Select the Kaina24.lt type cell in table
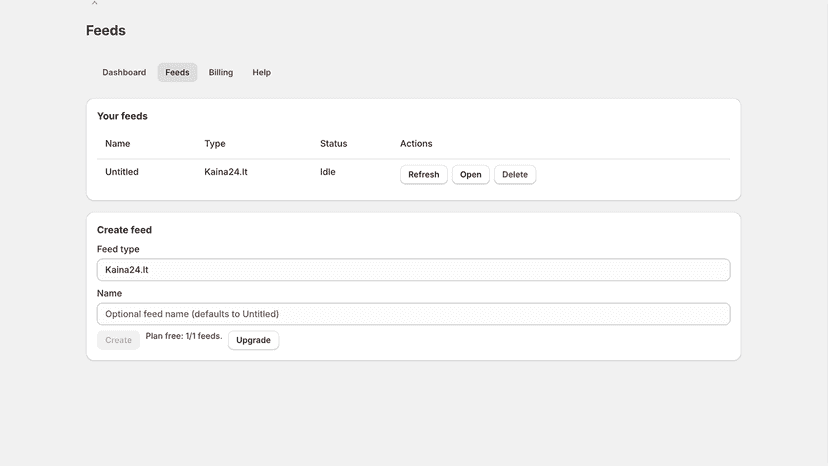828x466 pixels. point(226,172)
